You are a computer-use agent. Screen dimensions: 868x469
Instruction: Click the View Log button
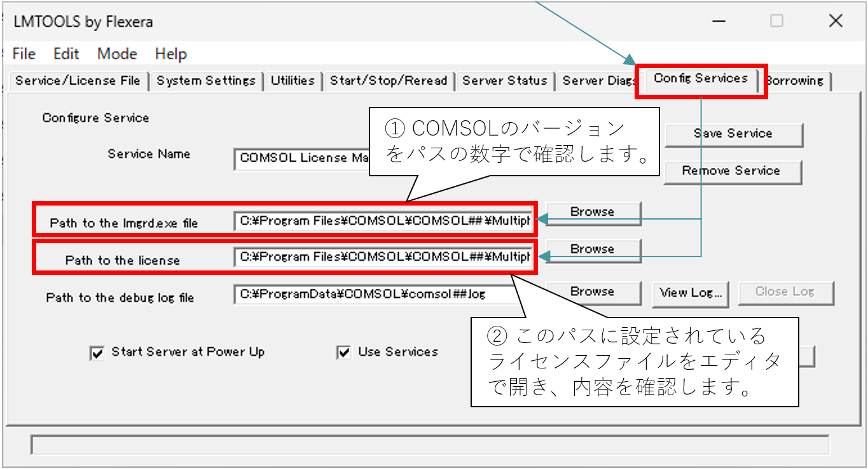tap(691, 293)
